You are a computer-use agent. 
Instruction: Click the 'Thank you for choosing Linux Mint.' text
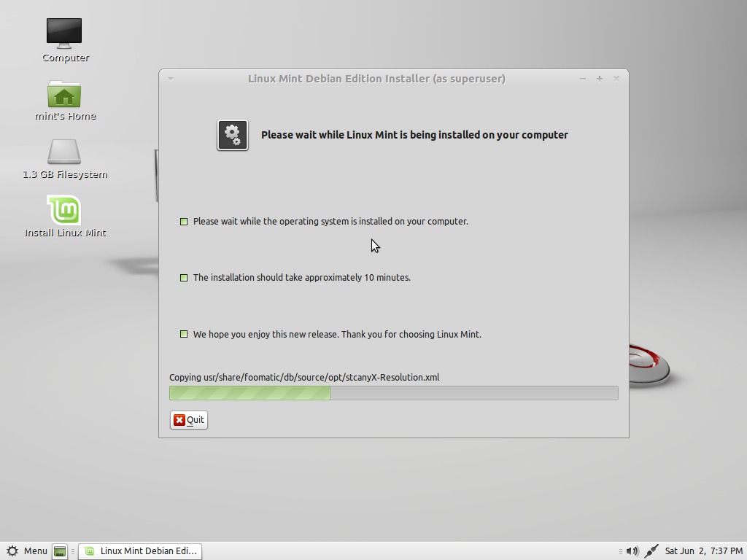tap(411, 334)
